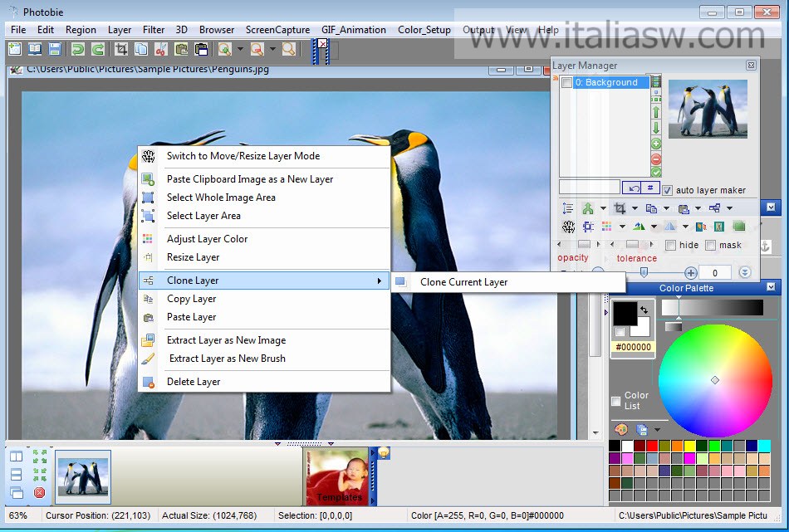Click the Templates button
Image resolution: width=789 pixels, height=532 pixels.
(x=339, y=476)
